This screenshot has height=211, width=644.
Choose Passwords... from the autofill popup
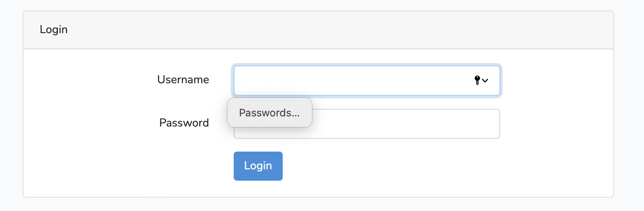point(269,113)
